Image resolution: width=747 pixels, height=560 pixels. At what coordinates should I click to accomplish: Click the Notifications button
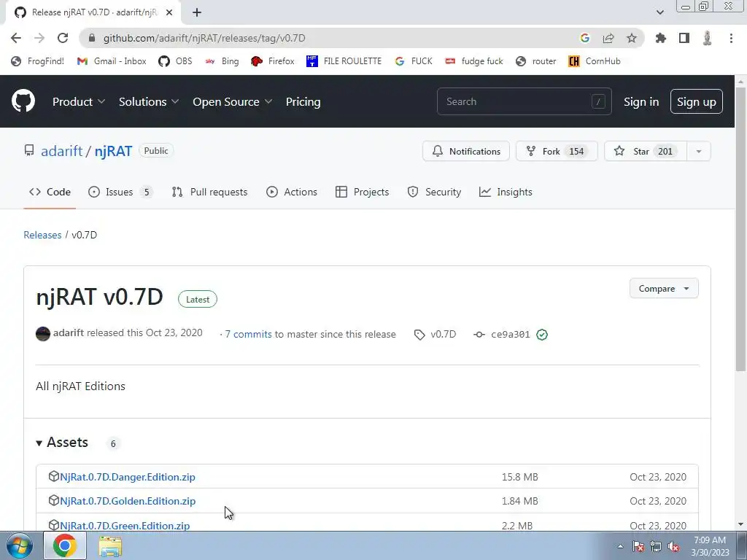[x=466, y=152]
